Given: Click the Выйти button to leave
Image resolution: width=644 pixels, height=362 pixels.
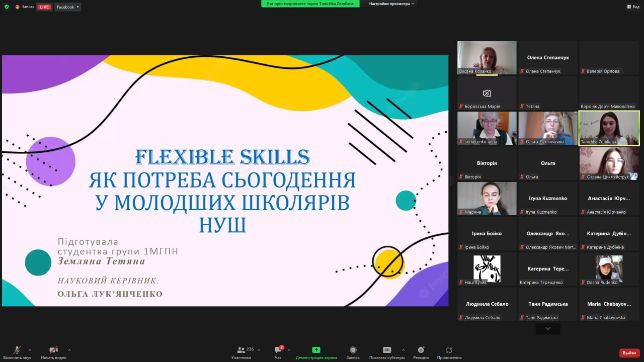Looking at the screenshot, I should click(x=628, y=352).
